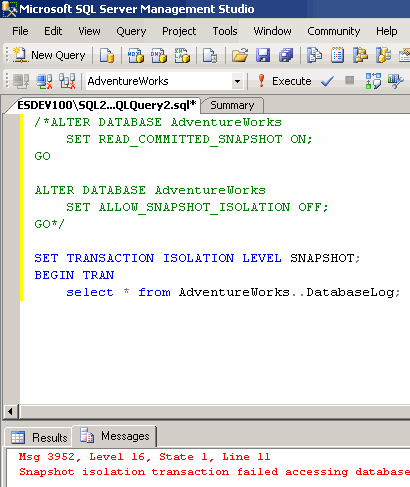Click the 'SET TRANSACTION ISOLATION LEVEL' line
The height and width of the screenshot is (487, 410).
197,258
